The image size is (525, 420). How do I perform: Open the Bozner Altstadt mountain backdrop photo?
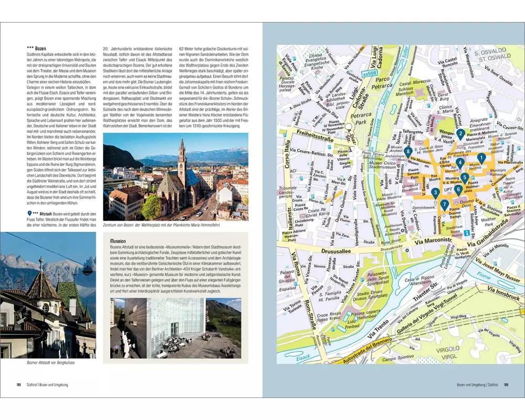pos(48,295)
